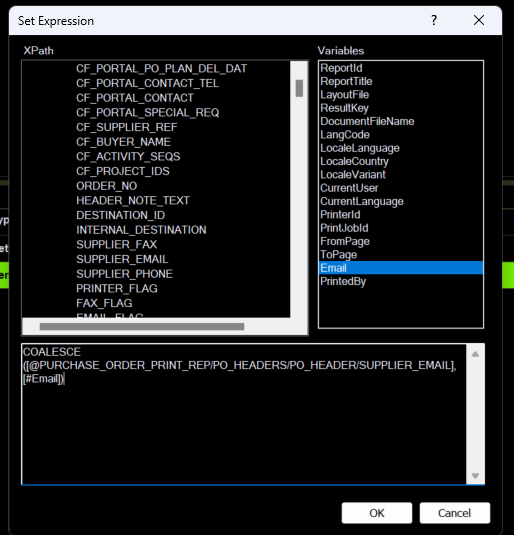Select INTERNAL_DESTINATION XPath entry
514x535 pixels.
tap(141, 230)
